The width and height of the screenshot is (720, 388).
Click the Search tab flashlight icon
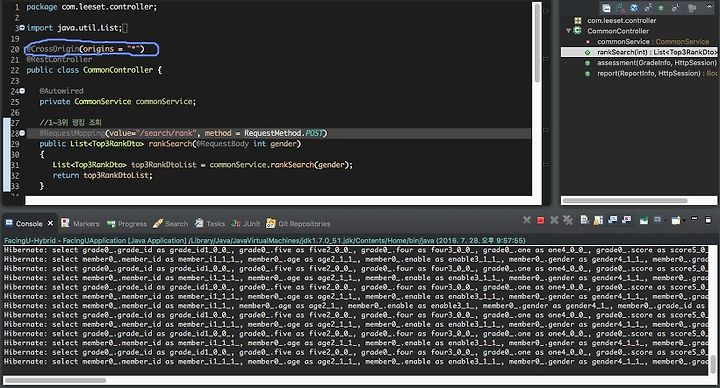coord(158,224)
